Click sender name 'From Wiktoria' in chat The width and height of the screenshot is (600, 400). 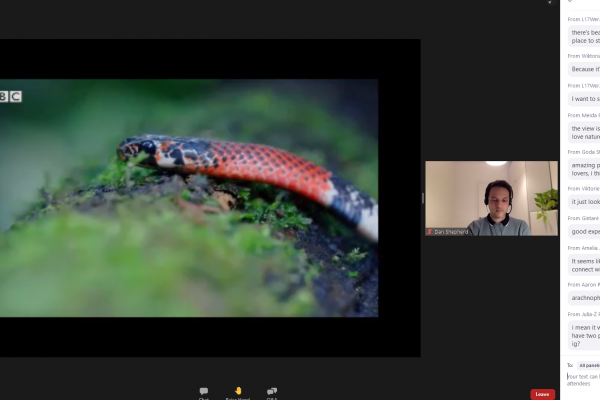tap(584, 56)
